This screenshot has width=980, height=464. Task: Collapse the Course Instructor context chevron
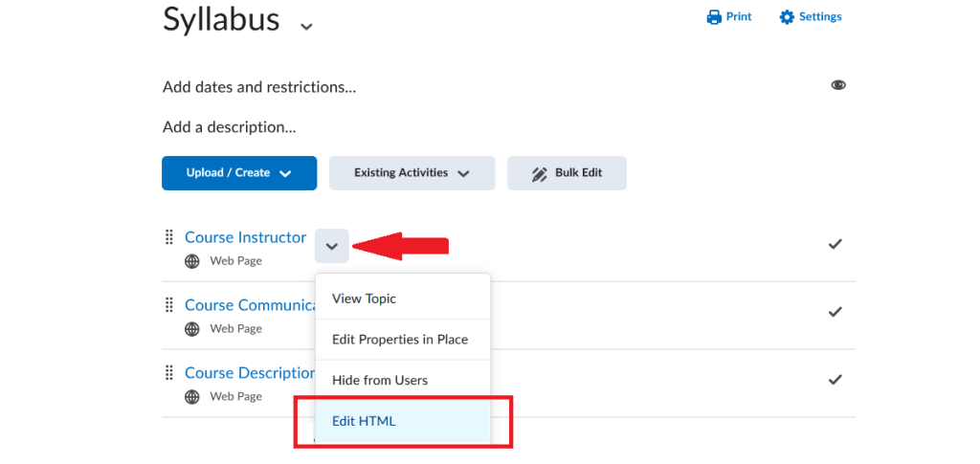pyautogui.click(x=332, y=246)
